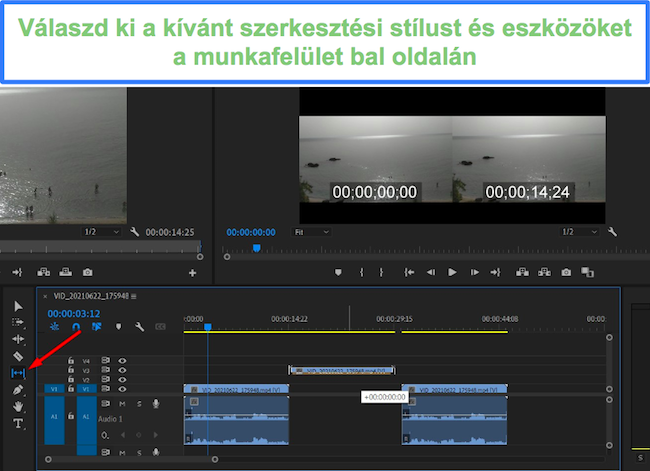This screenshot has height=471, width=650.
Task: Close the VID_20210622_175948 sequence tab
Action: [x=45, y=296]
